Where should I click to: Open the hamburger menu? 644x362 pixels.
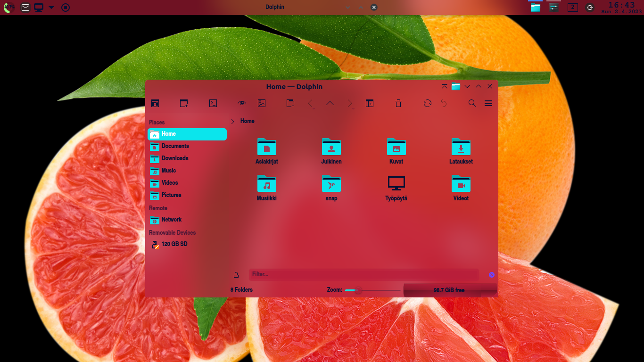[x=488, y=103]
